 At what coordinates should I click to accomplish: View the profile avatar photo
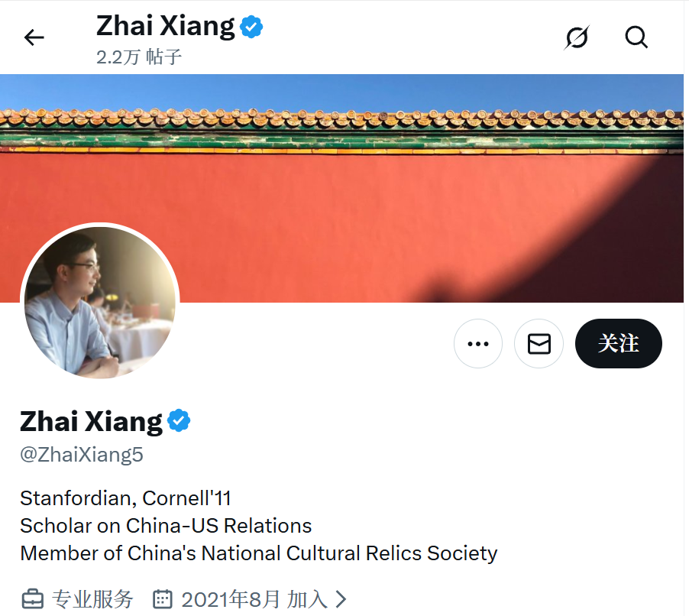100,302
